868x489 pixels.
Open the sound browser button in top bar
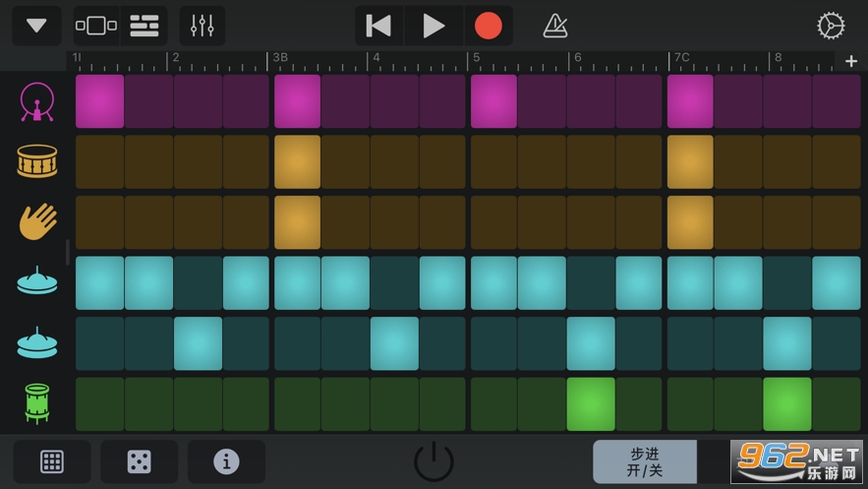coord(96,26)
